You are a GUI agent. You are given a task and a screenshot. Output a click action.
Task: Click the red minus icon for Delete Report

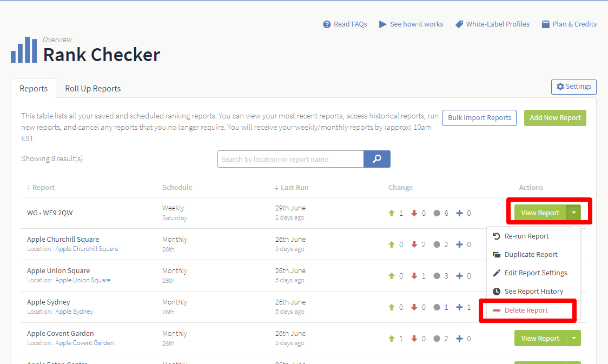coord(497,310)
